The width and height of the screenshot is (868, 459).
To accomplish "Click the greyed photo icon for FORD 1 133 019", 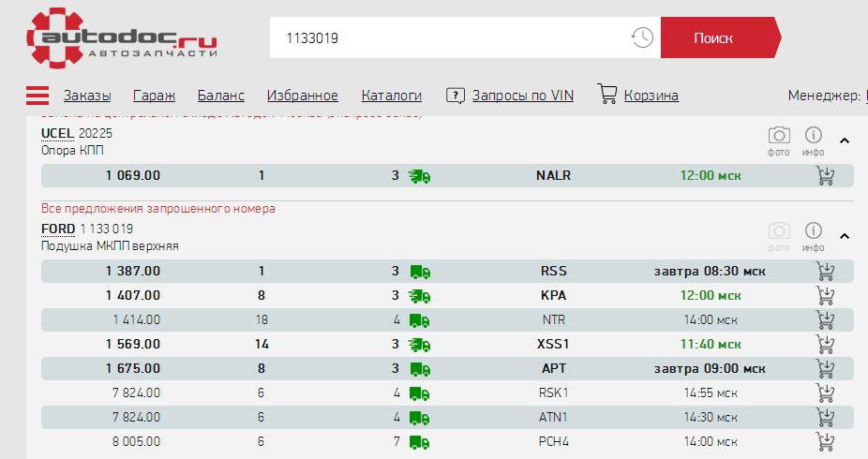I will pos(779,236).
